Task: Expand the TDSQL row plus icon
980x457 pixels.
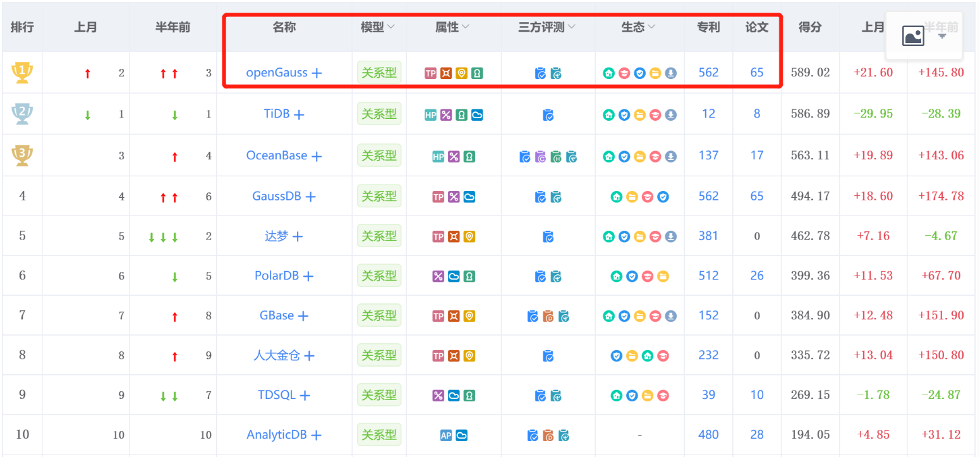Action: click(x=305, y=396)
